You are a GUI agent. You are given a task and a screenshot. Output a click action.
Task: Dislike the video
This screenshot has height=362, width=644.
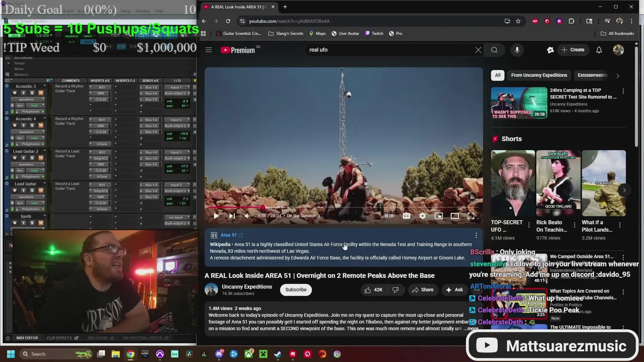[395, 290]
